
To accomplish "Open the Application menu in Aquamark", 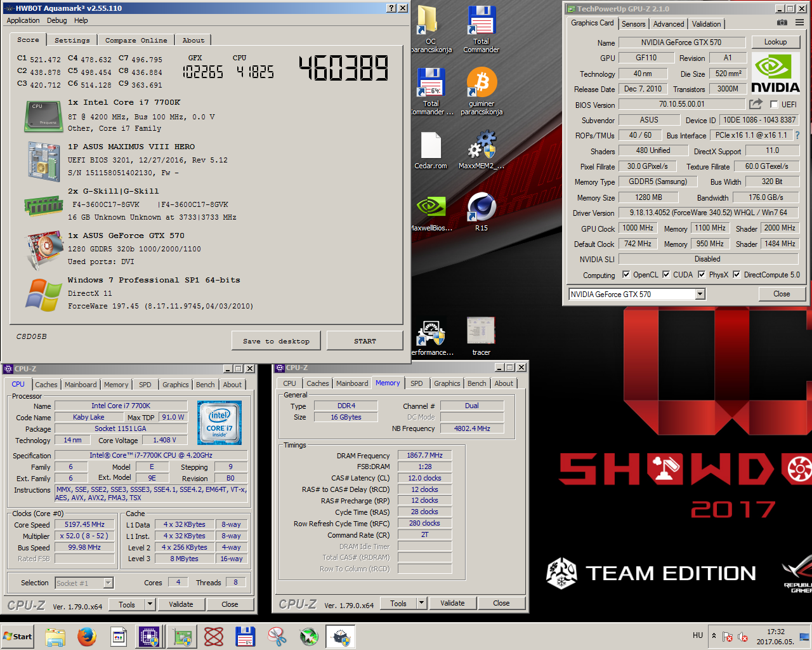I will point(23,20).
